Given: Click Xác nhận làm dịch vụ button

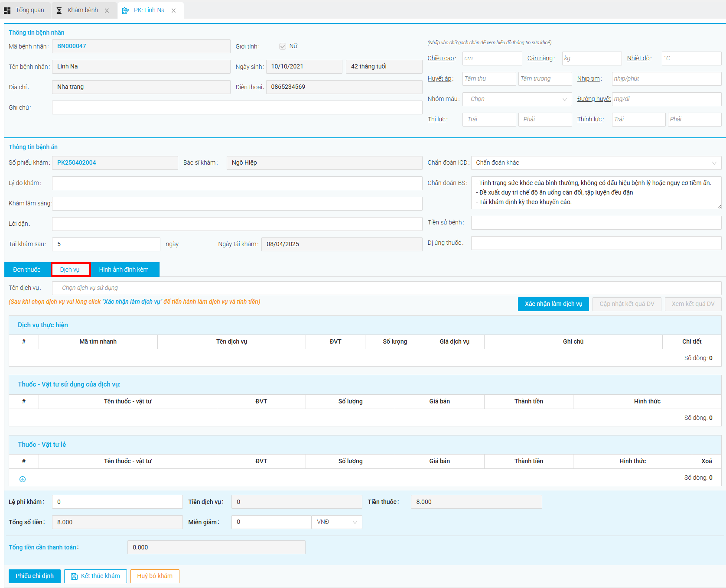Looking at the screenshot, I should (553, 304).
